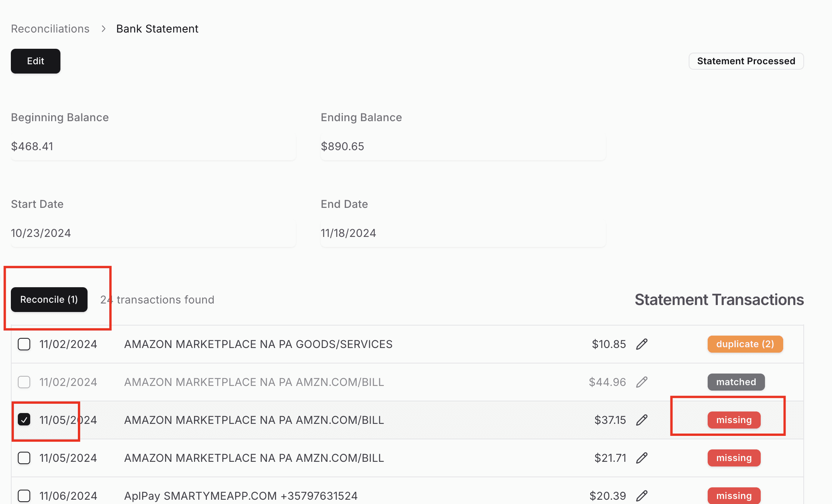This screenshot has height=504, width=832.
Task: Click the Start Date value 10/23/2024
Action: [153, 233]
